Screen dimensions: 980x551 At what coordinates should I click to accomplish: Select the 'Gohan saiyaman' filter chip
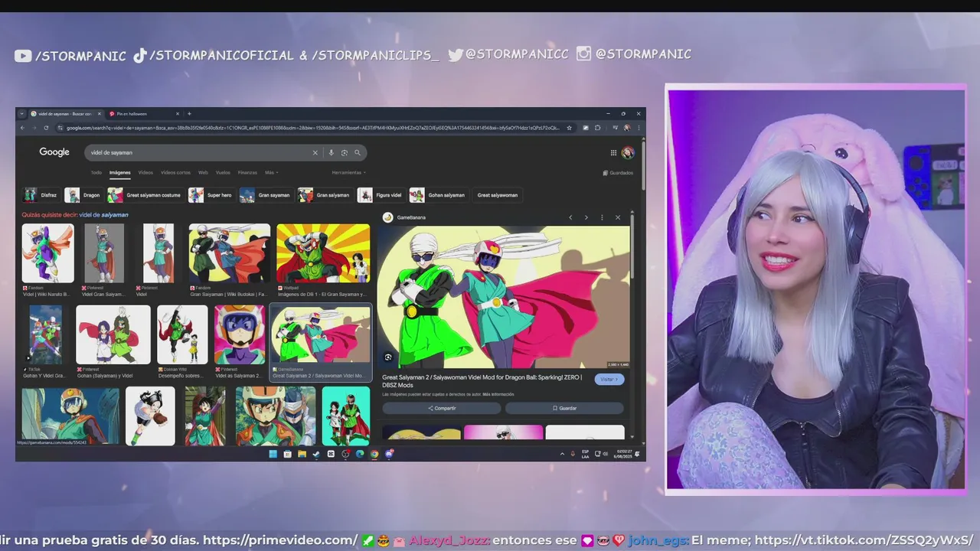point(438,195)
